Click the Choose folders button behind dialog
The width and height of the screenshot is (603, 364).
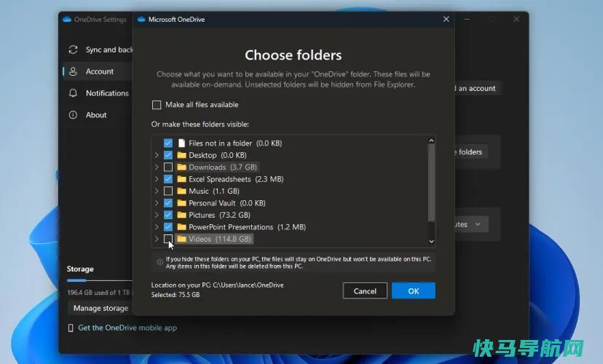click(x=471, y=152)
